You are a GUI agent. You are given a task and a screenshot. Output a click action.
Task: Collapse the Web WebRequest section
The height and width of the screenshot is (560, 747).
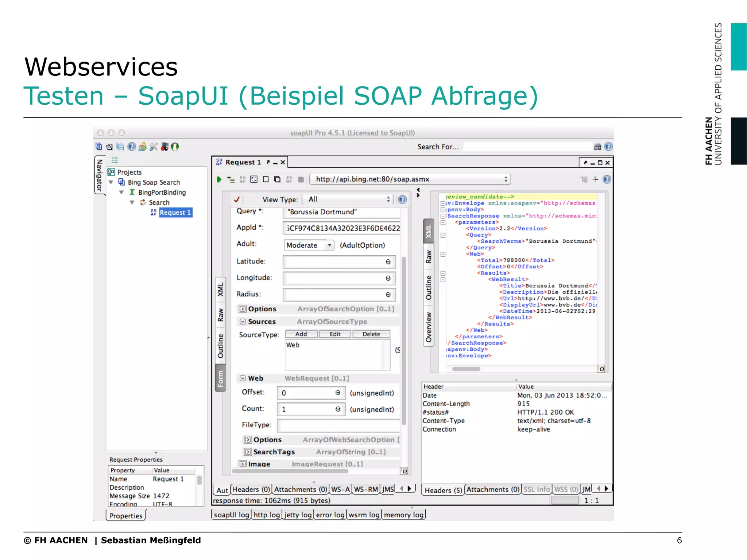(243, 378)
